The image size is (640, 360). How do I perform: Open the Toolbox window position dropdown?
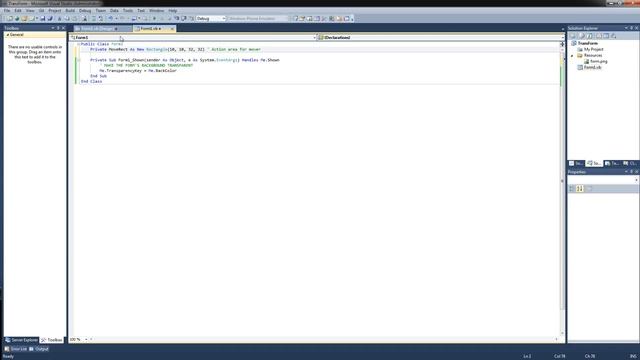[53, 28]
